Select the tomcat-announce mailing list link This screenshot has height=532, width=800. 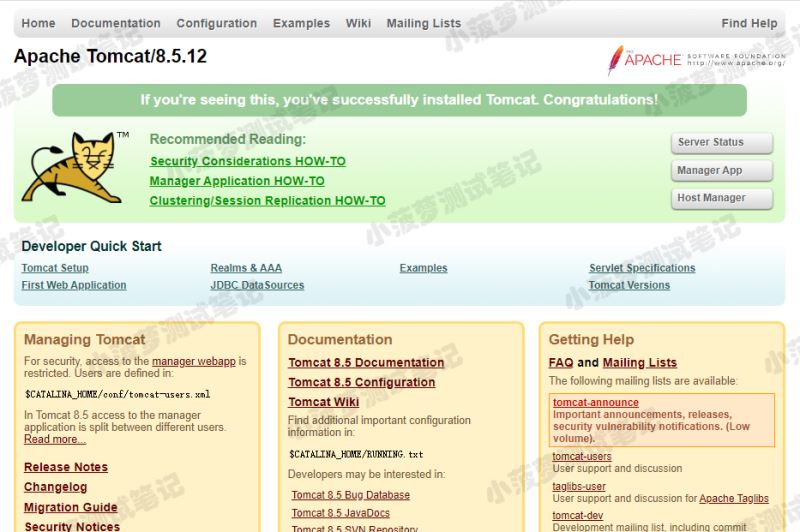(596, 403)
